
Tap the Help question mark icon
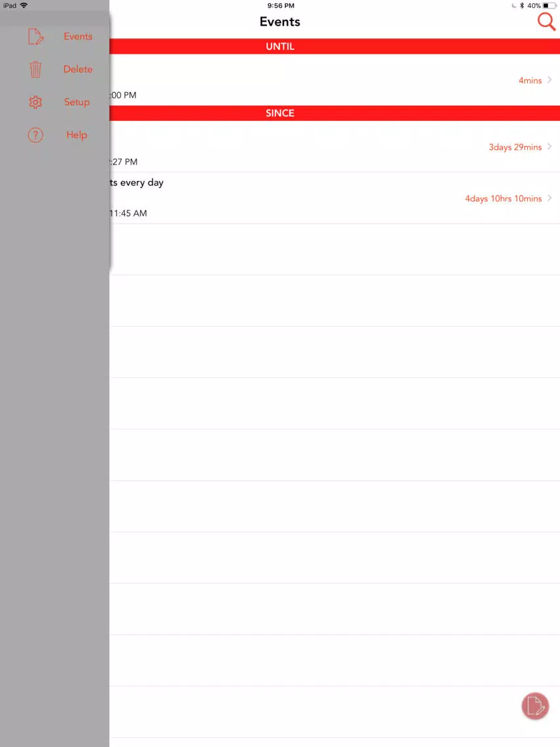(35, 135)
